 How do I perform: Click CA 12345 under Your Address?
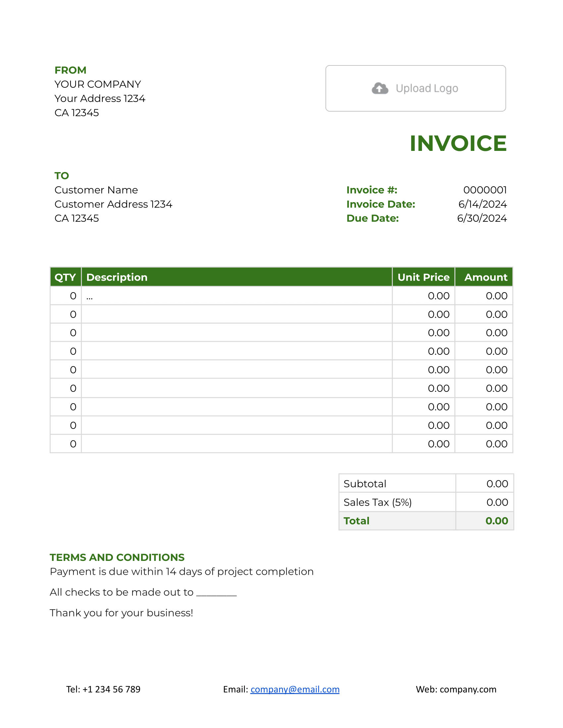77,113
